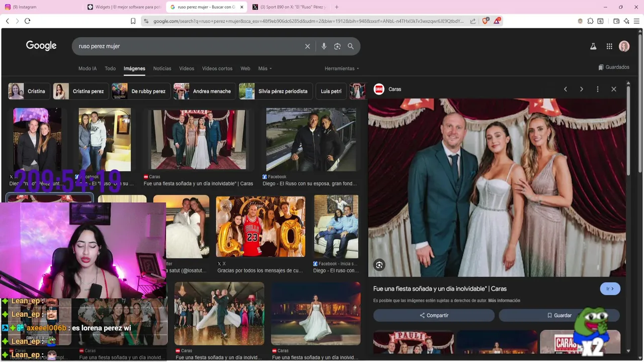644x362 pixels.
Task: Click the Caras source name in preview header
Action: click(x=394, y=89)
